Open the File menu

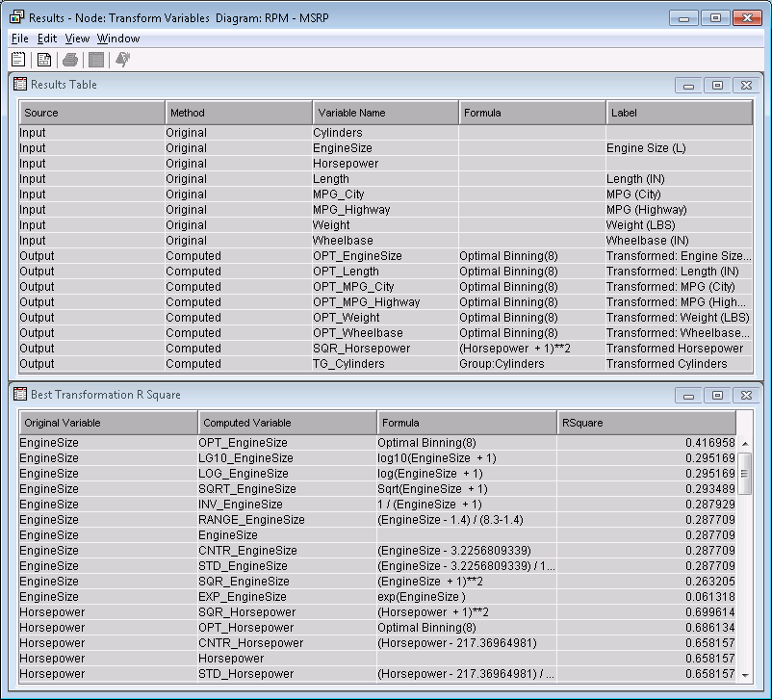click(x=19, y=38)
